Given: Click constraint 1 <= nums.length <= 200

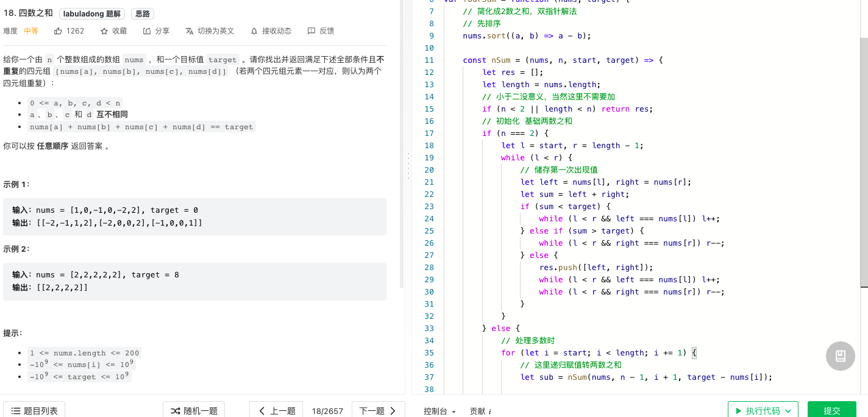Looking at the screenshot, I should (x=84, y=353).
